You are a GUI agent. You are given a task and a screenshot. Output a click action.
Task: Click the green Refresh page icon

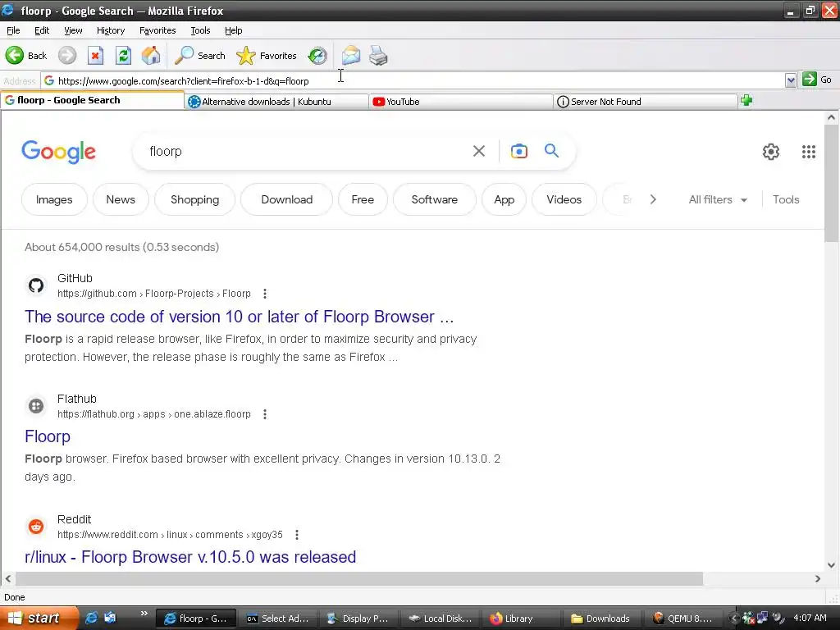pyautogui.click(x=123, y=55)
